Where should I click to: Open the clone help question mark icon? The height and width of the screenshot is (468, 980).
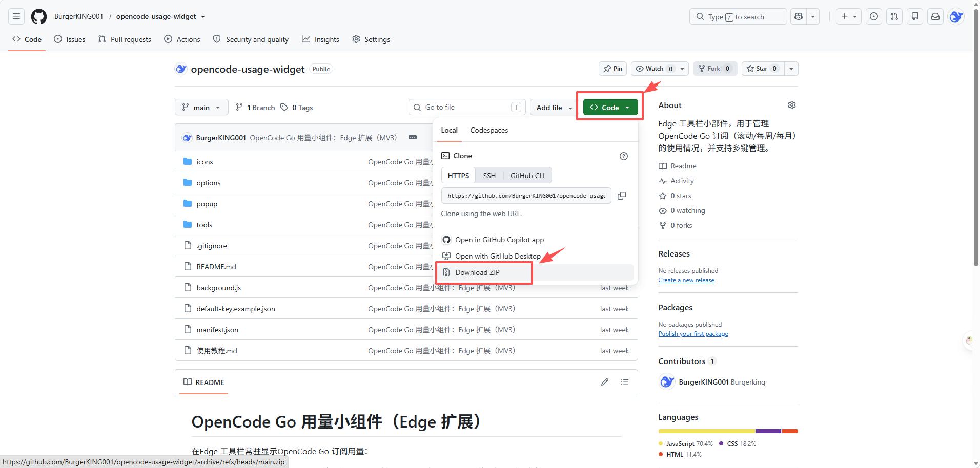[624, 156]
